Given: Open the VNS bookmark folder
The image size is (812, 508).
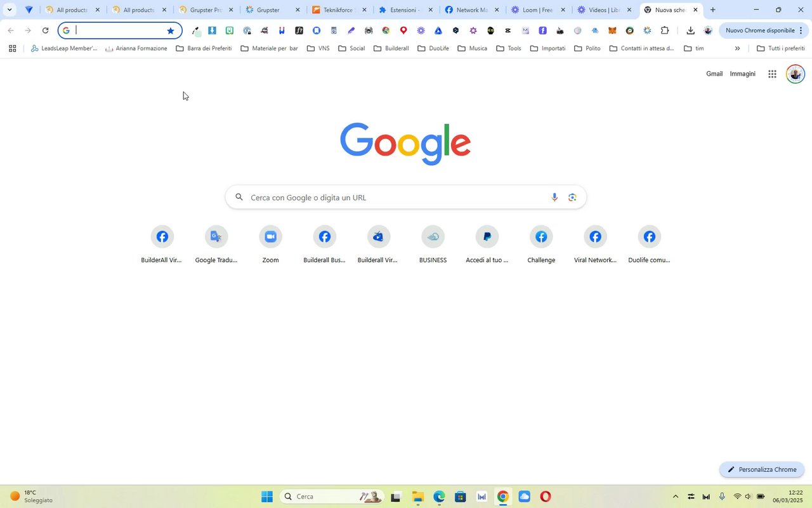Looking at the screenshot, I should pyautogui.click(x=318, y=48).
